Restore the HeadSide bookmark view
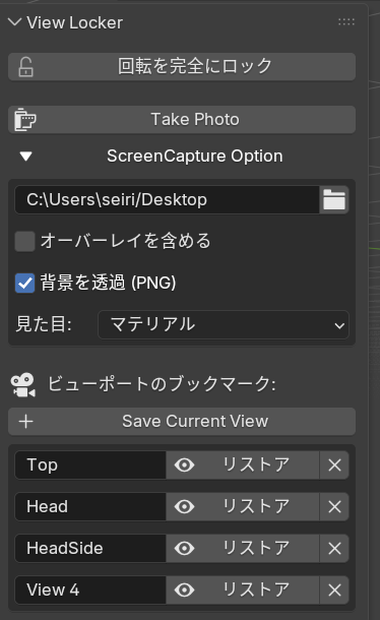The image size is (380, 620). click(242, 548)
